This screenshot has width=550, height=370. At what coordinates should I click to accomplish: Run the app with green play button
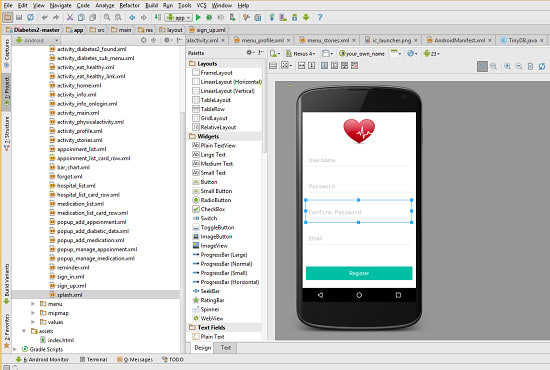[198, 17]
